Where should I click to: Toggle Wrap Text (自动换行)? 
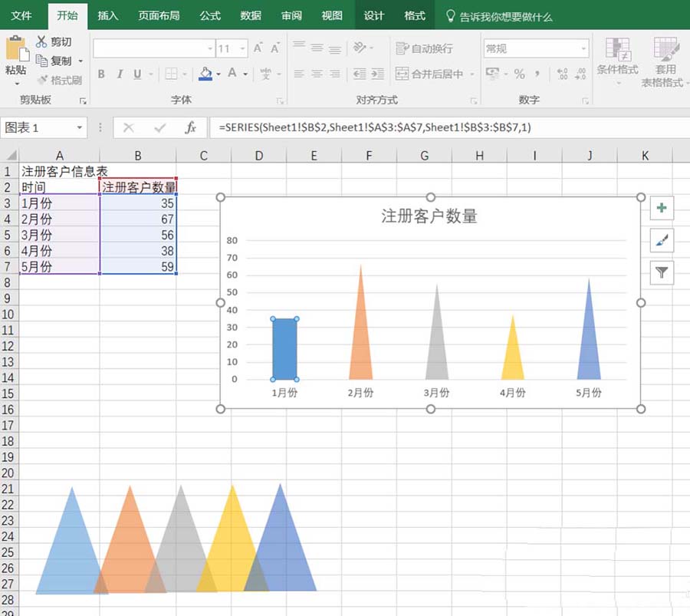tap(424, 48)
